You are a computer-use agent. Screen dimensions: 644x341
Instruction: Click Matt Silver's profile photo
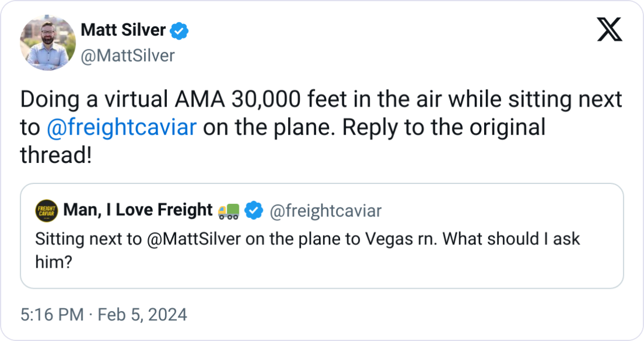[48, 43]
